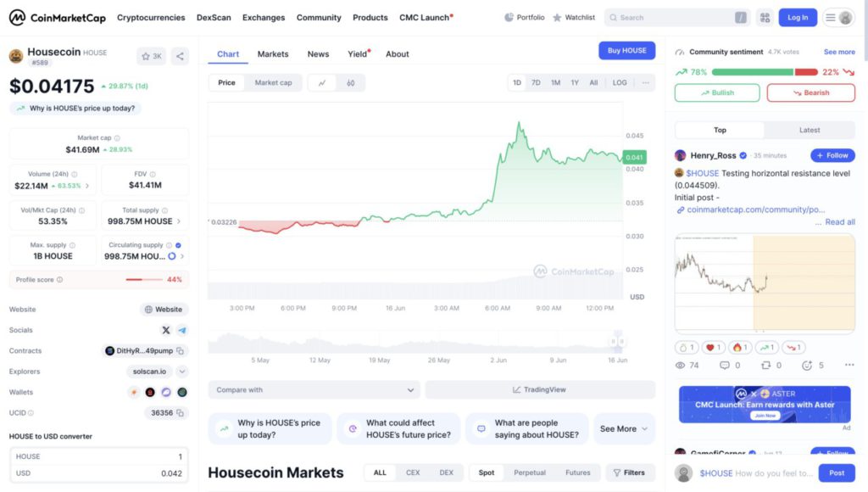Click the Profile score info icon
This screenshot has height=492, width=868.
60,280
